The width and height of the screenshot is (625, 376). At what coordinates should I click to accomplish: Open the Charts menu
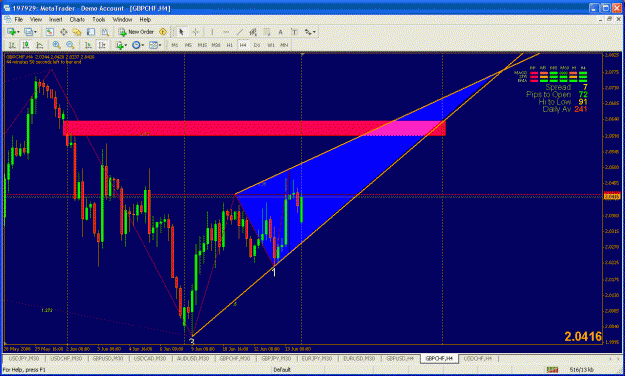click(x=77, y=20)
